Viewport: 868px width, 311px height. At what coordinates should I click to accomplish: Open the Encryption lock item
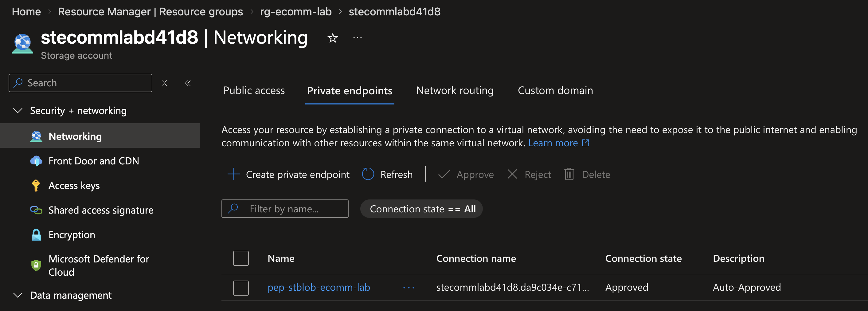click(72, 235)
